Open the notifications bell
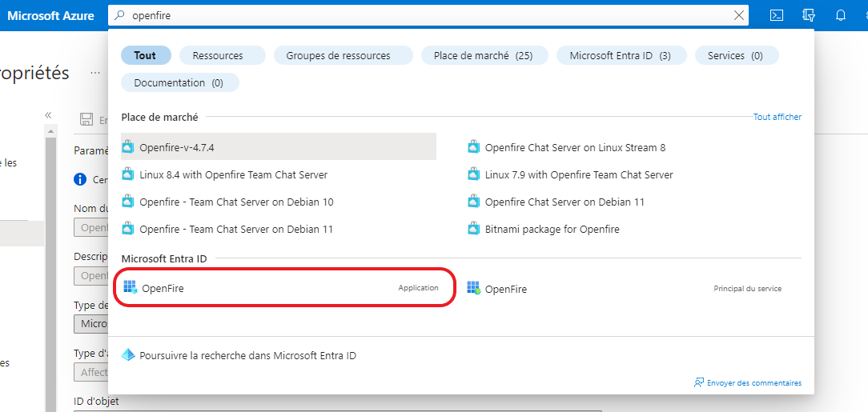 pyautogui.click(x=840, y=15)
